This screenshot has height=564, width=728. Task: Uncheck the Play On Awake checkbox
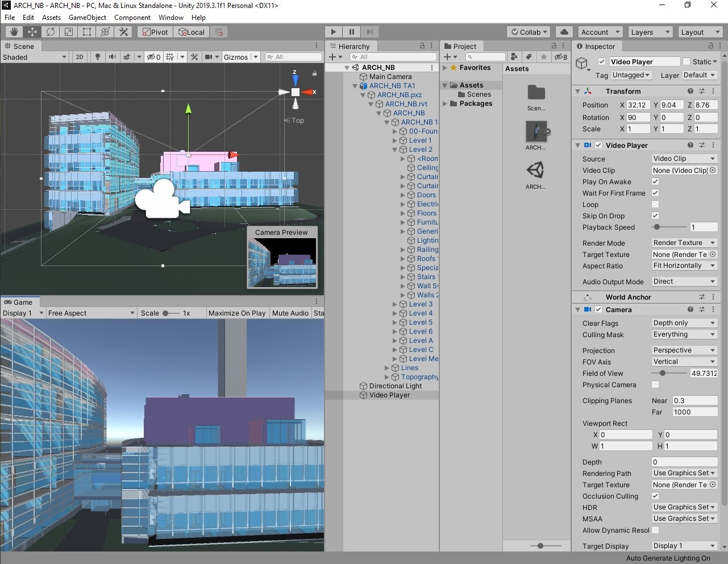(x=655, y=182)
